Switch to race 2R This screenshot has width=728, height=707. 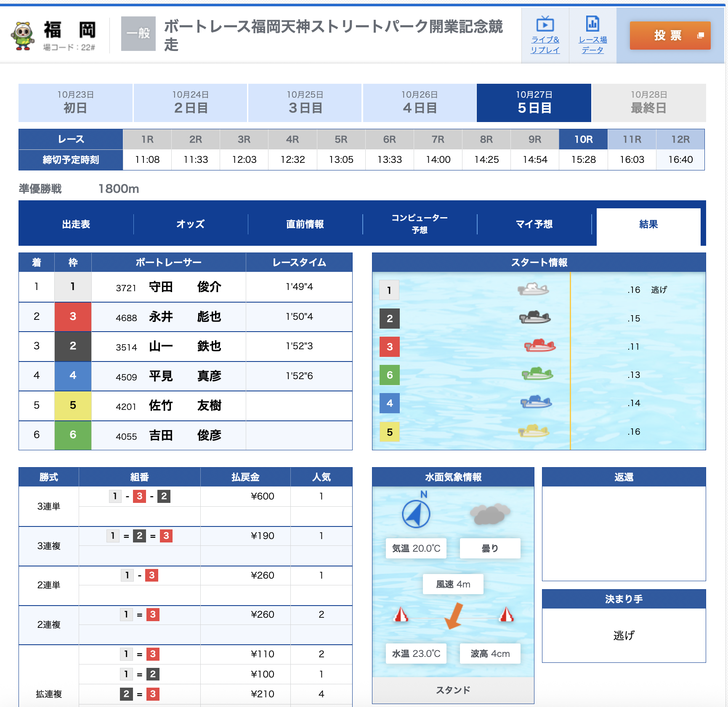[x=196, y=139]
